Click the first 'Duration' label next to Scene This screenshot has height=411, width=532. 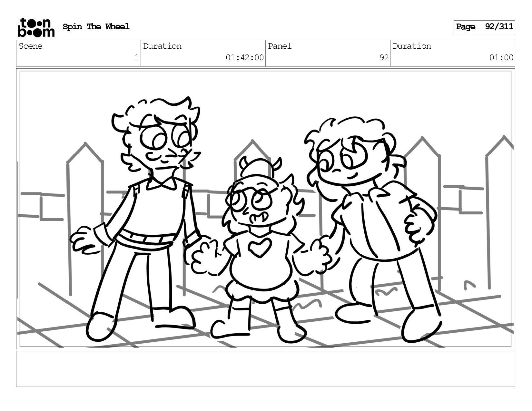pyautogui.click(x=162, y=46)
